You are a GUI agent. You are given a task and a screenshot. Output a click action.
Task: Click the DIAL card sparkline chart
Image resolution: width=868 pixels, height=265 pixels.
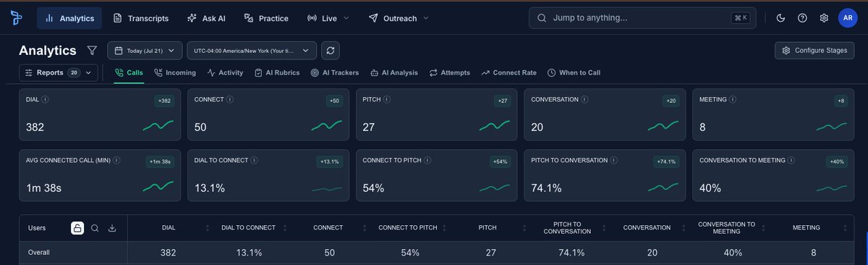click(x=158, y=126)
